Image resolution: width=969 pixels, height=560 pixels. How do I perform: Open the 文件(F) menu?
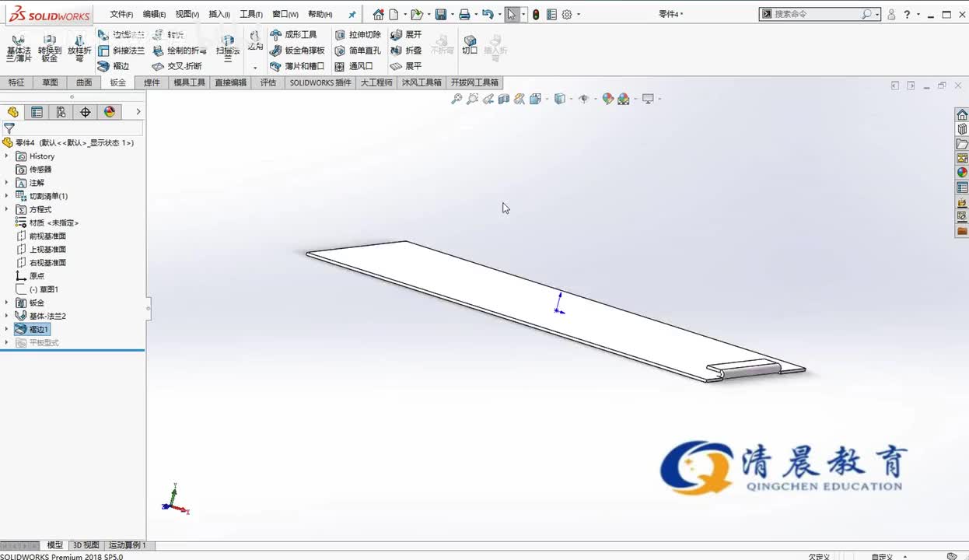tap(121, 14)
